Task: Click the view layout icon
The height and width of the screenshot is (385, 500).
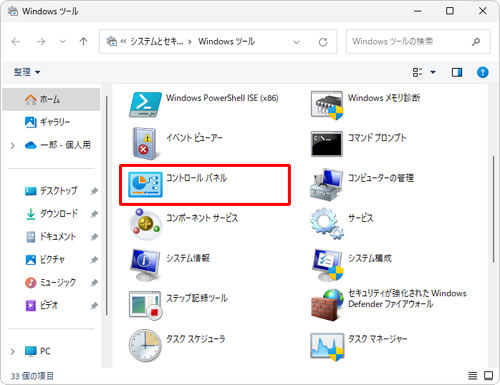Action: [417, 72]
